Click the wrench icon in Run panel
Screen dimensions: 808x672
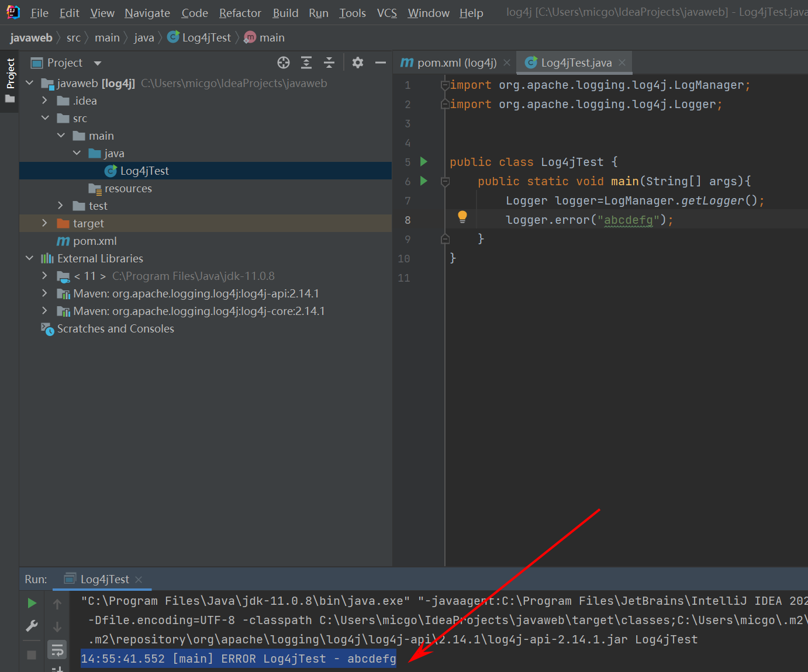pyautogui.click(x=32, y=626)
